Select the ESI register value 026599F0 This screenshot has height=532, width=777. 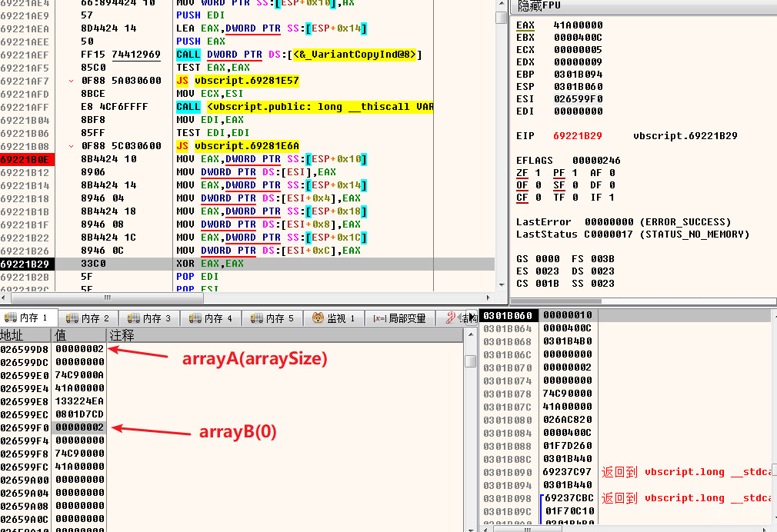coord(579,99)
